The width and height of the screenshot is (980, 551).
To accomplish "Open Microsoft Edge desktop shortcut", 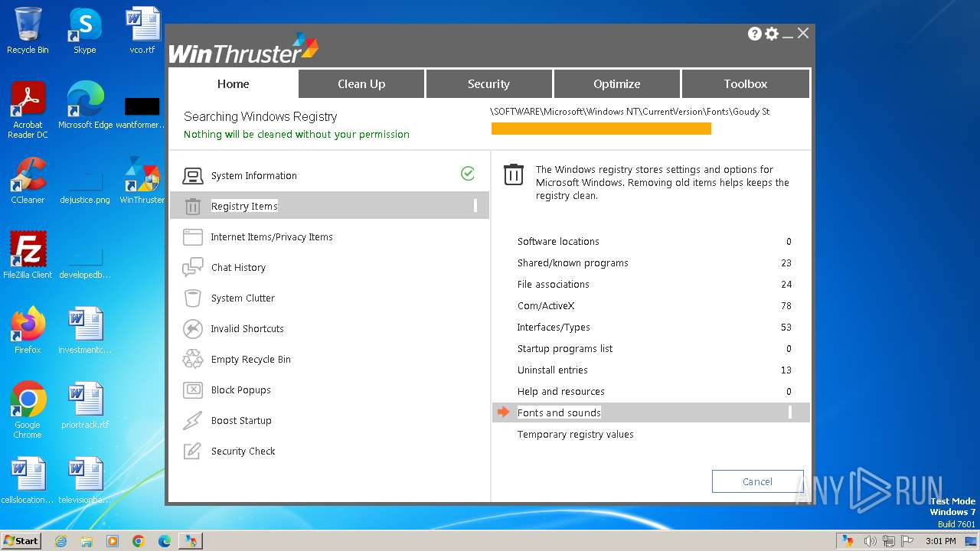I will (x=85, y=106).
